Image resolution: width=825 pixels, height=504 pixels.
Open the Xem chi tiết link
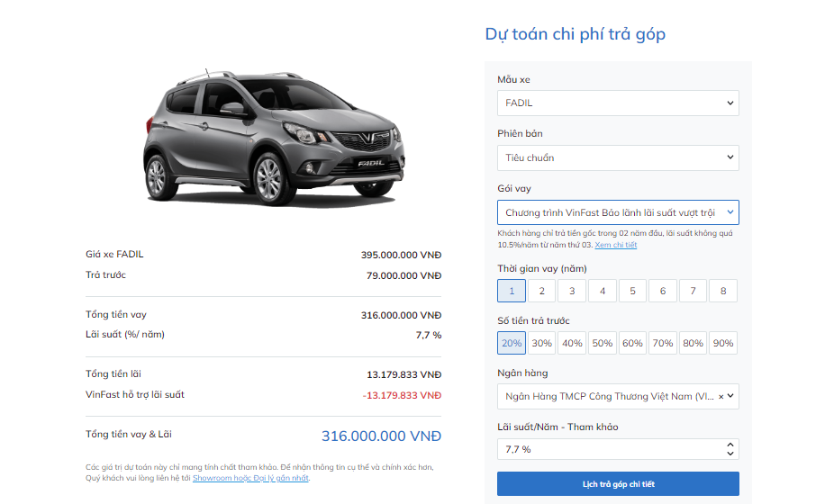point(615,245)
